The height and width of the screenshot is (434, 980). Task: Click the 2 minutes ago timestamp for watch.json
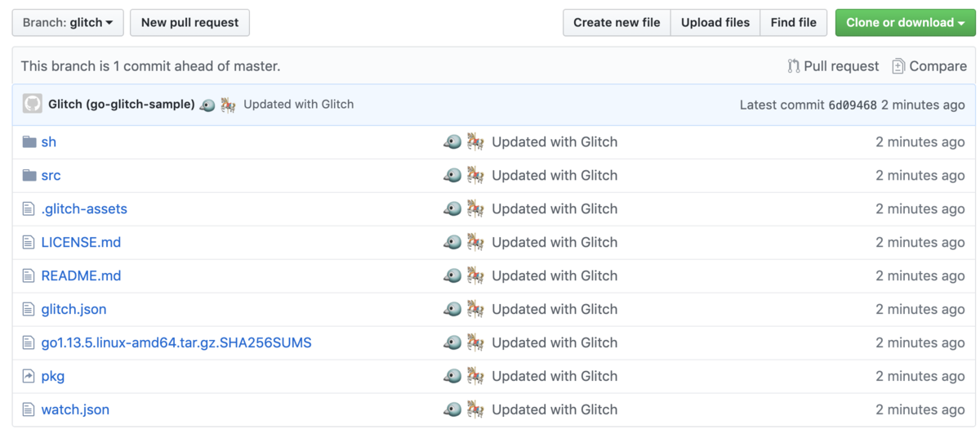click(920, 409)
